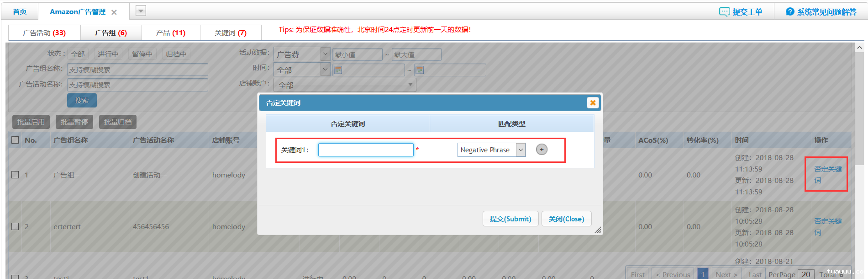Image resolution: width=868 pixels, height=279 pixels.
Task: Click the 系统常见问题解答 help icon
Action: click(x=790, y=12)
